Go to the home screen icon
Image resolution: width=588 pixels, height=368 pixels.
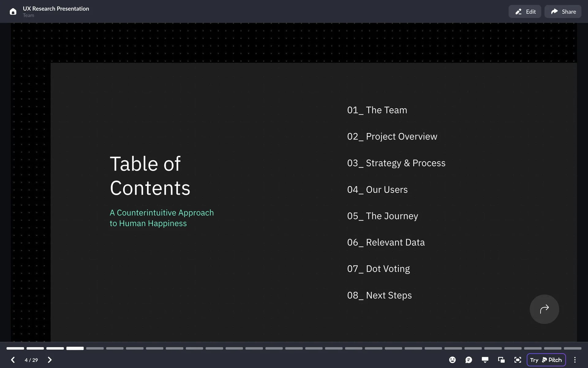13,12
